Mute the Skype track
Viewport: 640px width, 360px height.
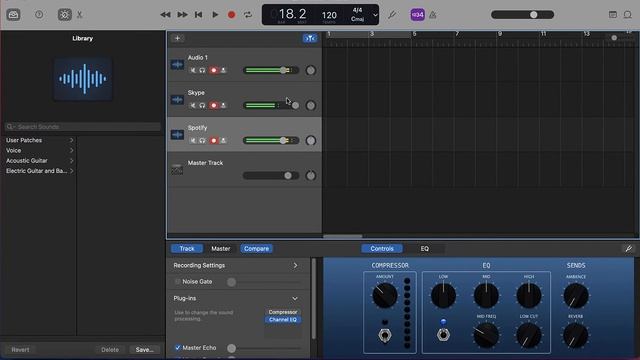193,105
